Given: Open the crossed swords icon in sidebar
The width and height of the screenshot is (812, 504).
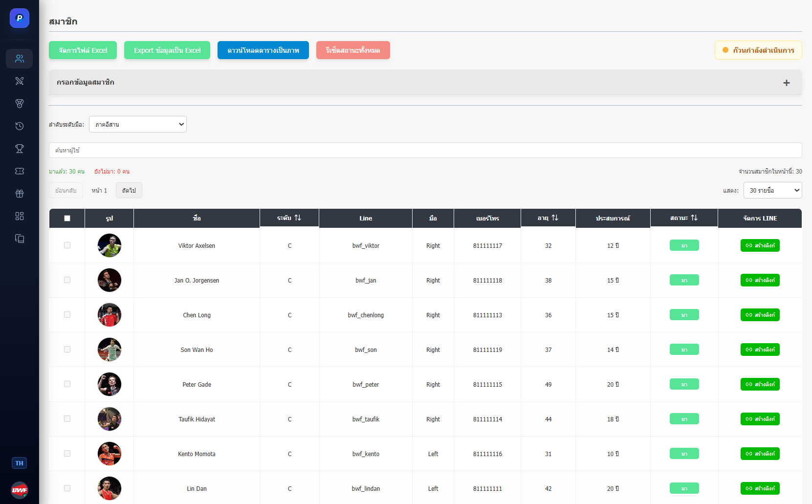Looking at the screenshot, I should 20,81.
